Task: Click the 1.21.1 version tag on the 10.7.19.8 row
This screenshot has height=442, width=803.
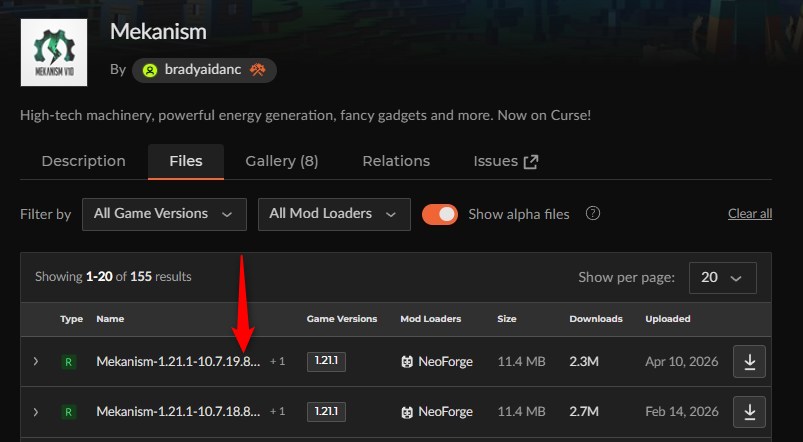Action: 326,362
